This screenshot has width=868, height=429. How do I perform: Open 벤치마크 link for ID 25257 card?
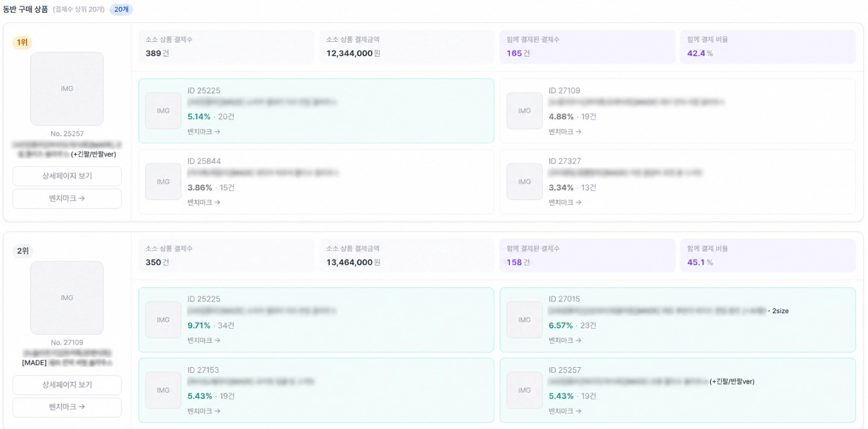pyautogui.click(x=564, y=411)
